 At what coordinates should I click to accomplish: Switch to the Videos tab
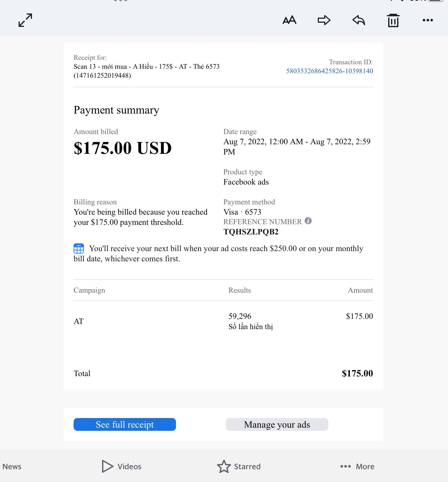(122, 466)
